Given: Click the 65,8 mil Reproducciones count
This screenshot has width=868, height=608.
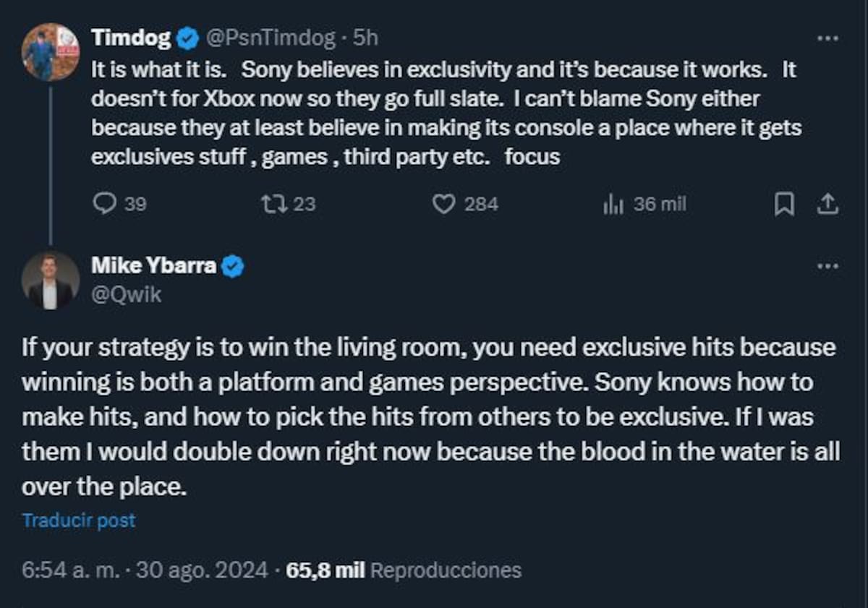Looking at the screenshot, I should [404, 570].
